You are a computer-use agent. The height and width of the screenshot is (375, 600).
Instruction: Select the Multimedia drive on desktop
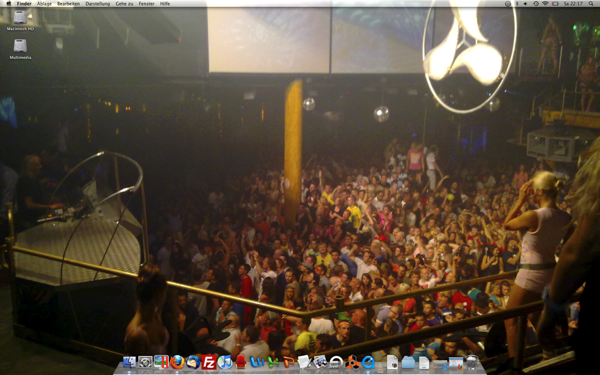pyautogui.click(x=20, y=49)
